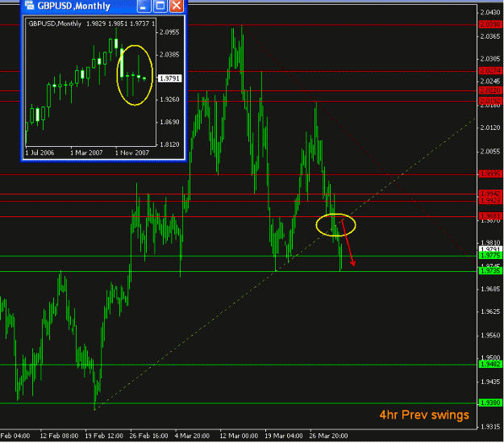Click the price axis value 2.0430
504x443 pixels.
tap(490, 13)
